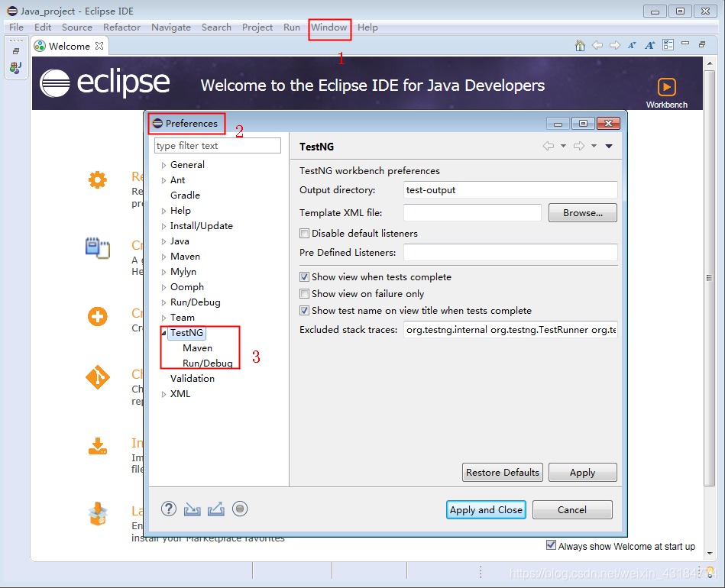This screenshot has width=725, height=588.
Task: Select Validation in preferences tree
Action: point(193,379)
